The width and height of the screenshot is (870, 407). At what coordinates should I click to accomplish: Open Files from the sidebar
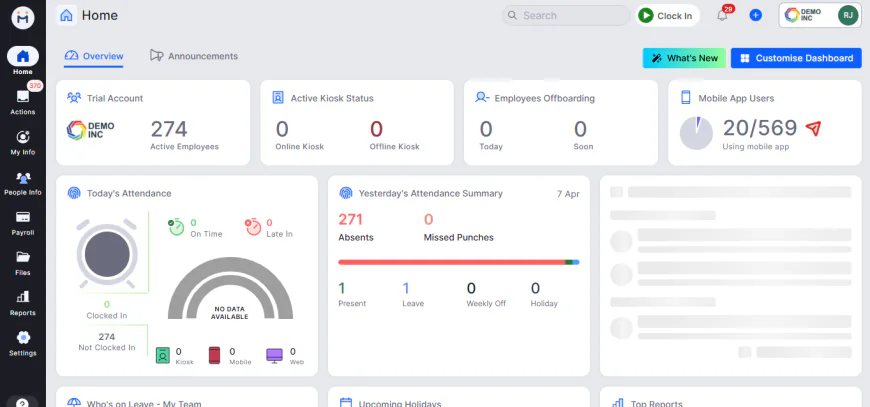pyautogui.click(x=22, y=257)
